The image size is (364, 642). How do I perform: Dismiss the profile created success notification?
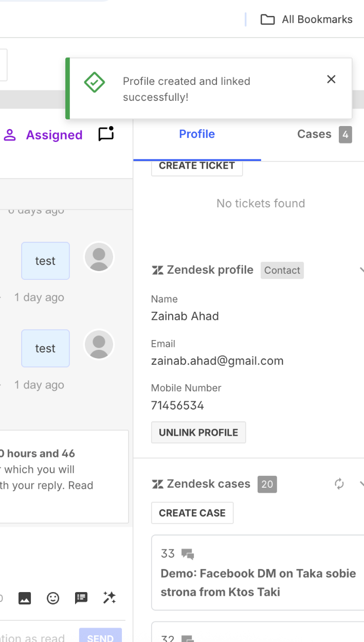point(331,79)
